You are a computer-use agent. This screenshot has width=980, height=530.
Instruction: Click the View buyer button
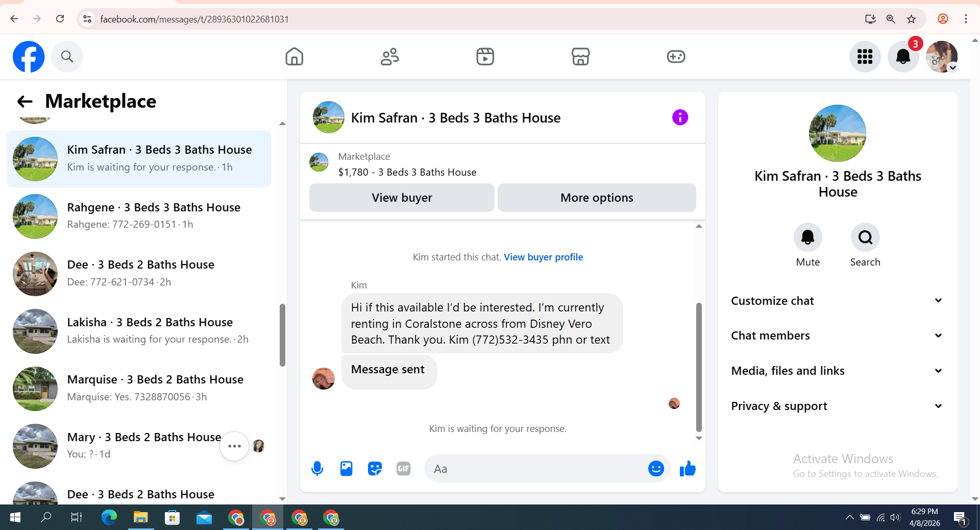(402, 198)
